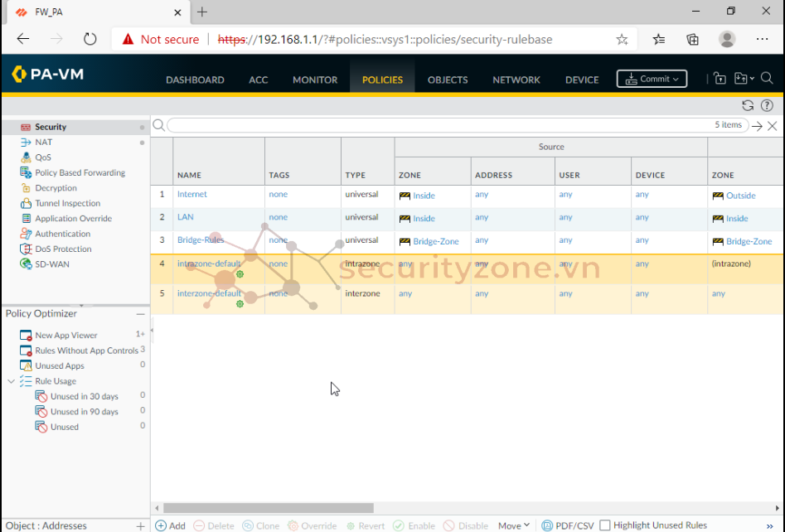The width and height of the screenshot is (785, 532).
Task: Open Application Override icon
Action: [26, 219]
